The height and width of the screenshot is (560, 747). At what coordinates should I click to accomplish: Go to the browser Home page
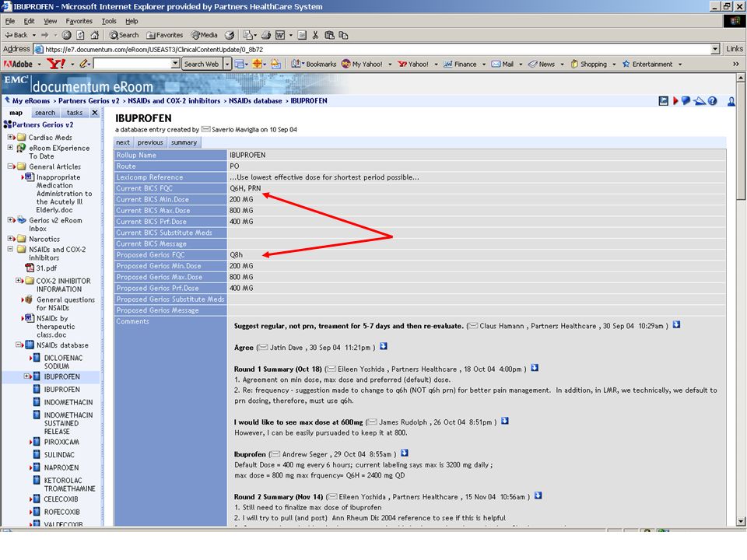click(95, 35)
